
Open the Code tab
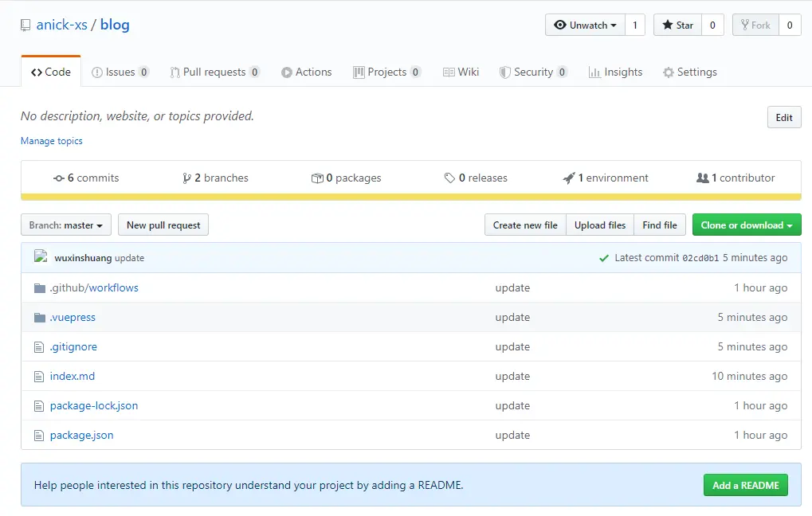51,72
